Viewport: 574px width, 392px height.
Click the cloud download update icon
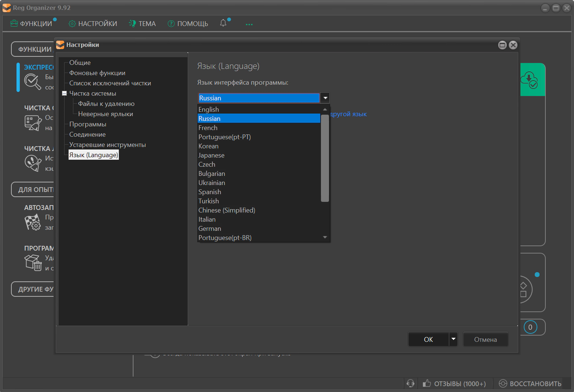click(529, 80)
